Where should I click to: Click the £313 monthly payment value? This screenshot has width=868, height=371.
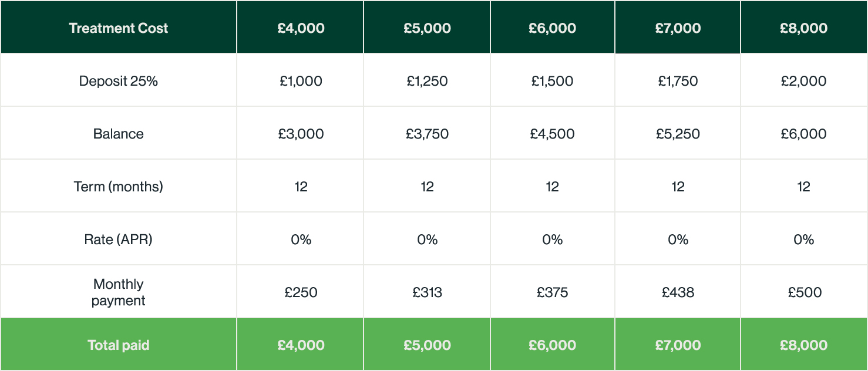pyautogui.click(x=427, y=292)
